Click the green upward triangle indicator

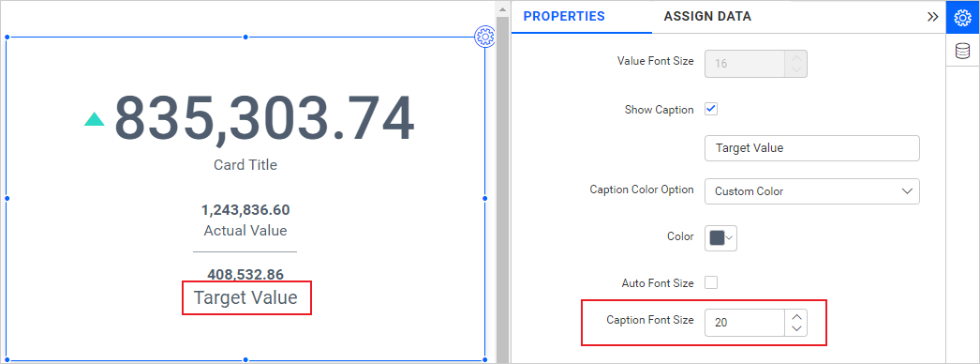[x=95, y=119]
